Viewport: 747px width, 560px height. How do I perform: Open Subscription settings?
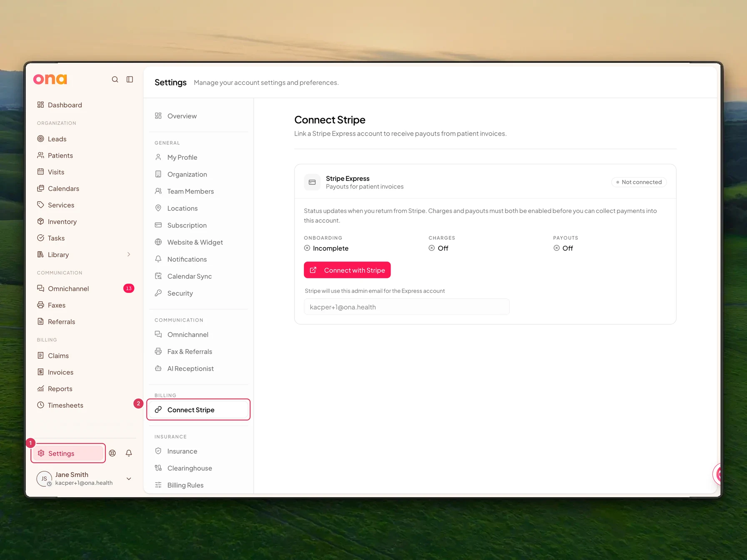point(199,225)
